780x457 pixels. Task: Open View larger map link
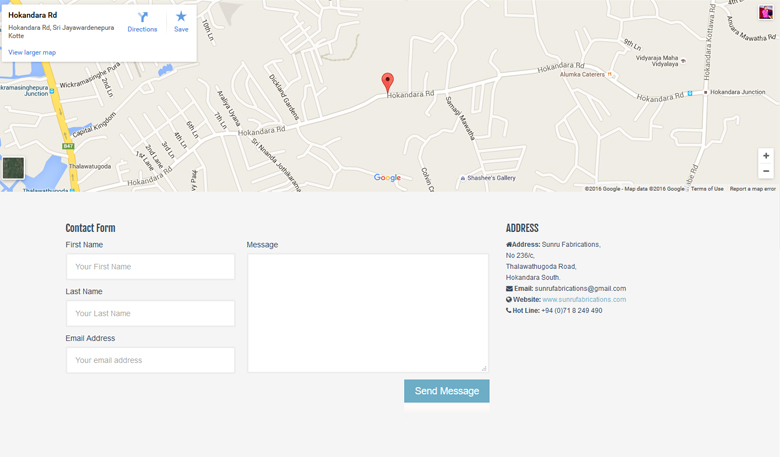[x=32, y=52]
